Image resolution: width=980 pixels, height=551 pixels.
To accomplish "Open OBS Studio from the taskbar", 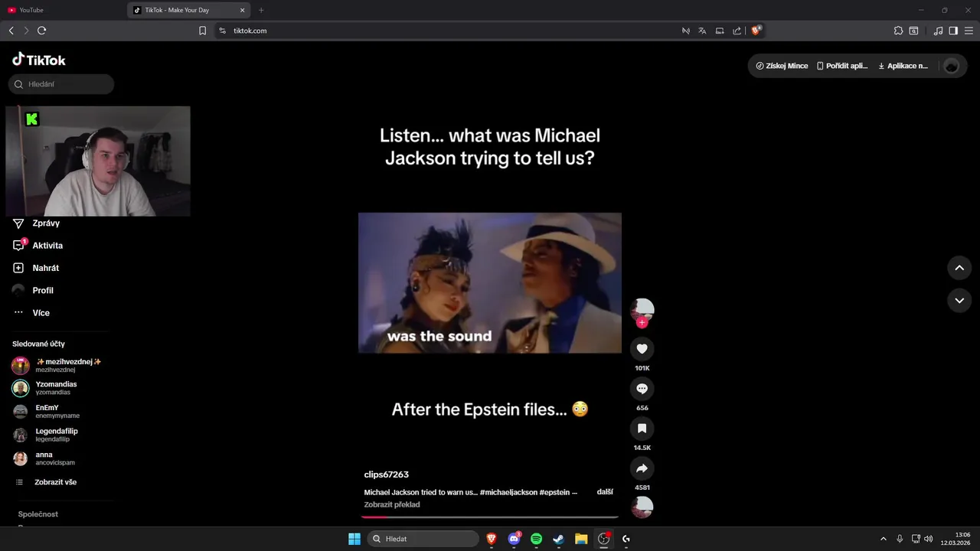I will pyautogui.click(x=603, y=539).
